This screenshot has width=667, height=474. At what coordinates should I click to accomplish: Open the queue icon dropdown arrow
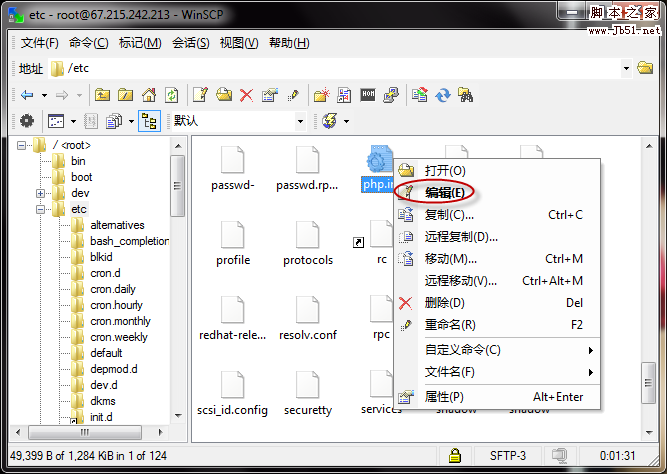(x=131, y=121)
